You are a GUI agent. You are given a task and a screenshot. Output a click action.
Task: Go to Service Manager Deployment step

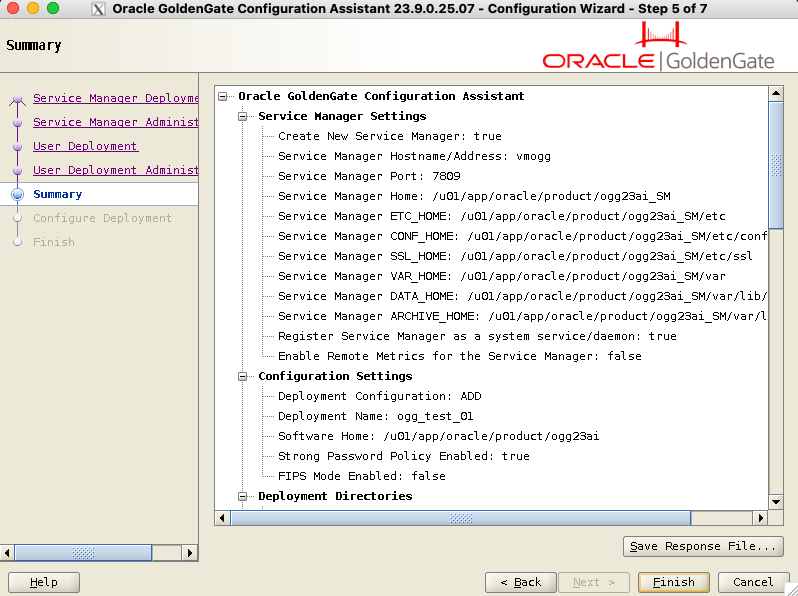pyautogui.click(x=115, y=98)
